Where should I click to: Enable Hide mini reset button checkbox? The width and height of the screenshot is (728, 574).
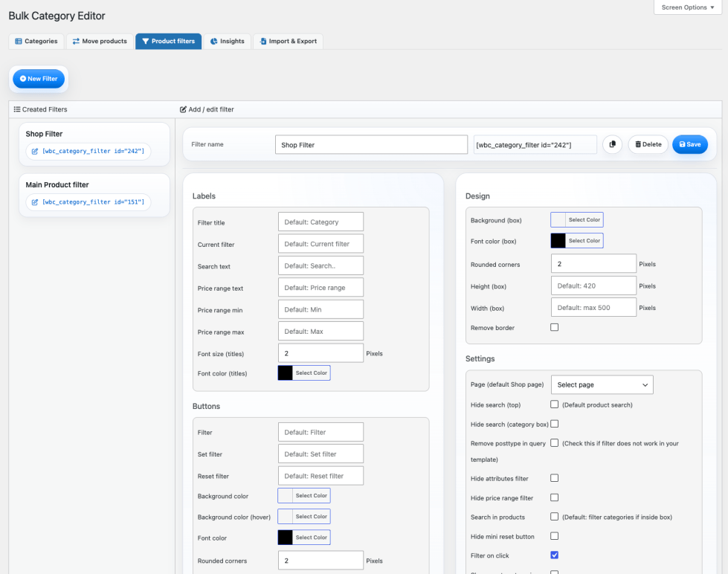click(x=554, y=536)
